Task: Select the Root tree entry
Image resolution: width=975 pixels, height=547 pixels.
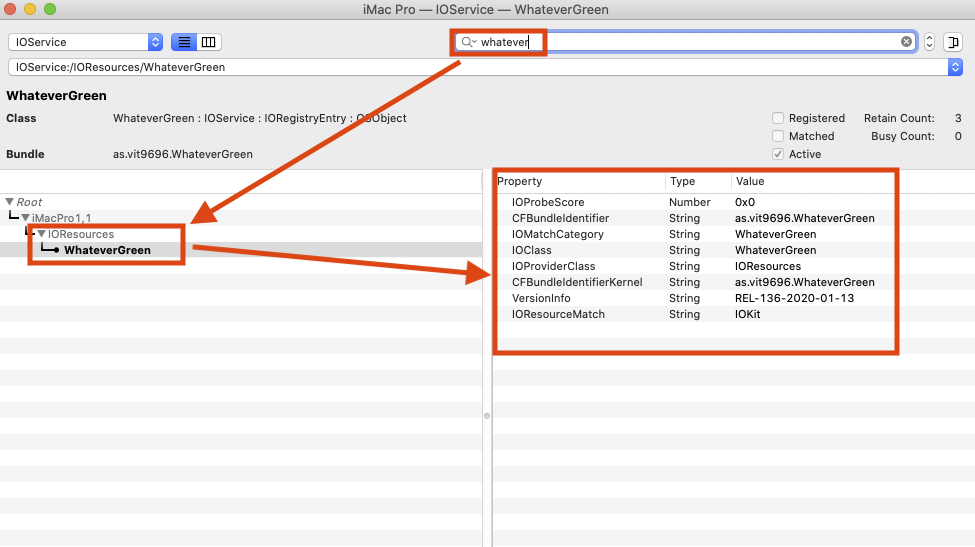Action: point(29,202)
